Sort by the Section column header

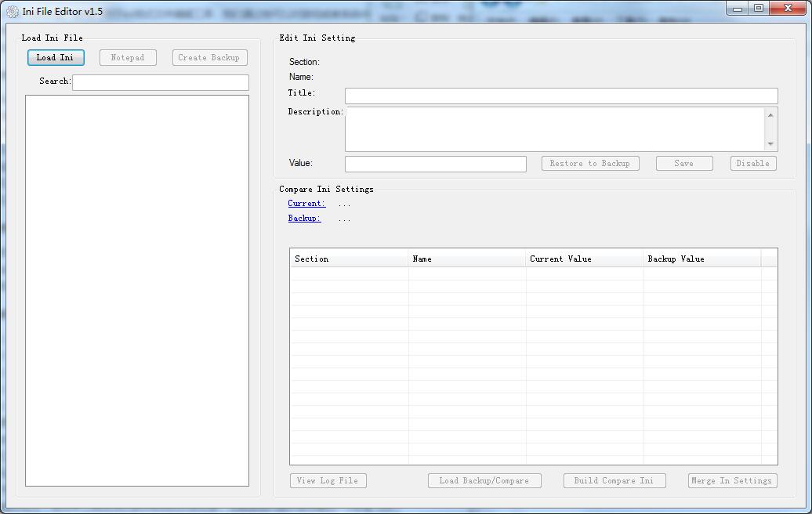click(x=348, y=259)
